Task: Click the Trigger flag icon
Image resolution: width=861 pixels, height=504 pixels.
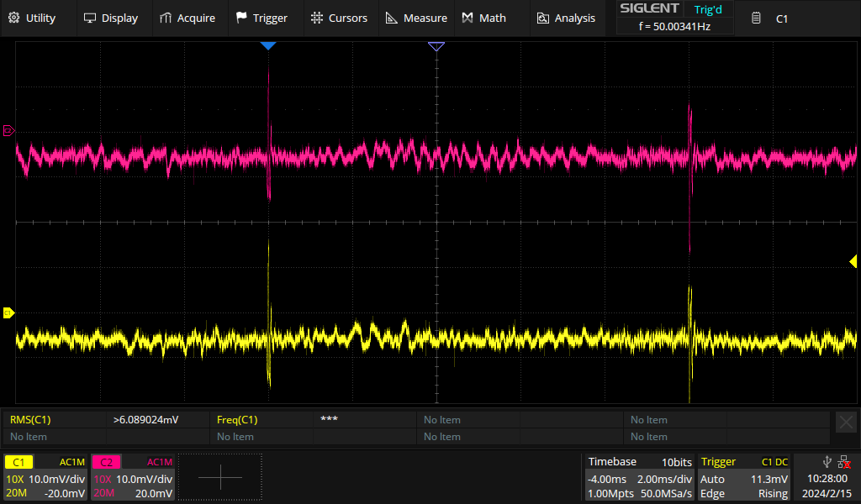Action: pyautogui.click(x=241, y=18)
